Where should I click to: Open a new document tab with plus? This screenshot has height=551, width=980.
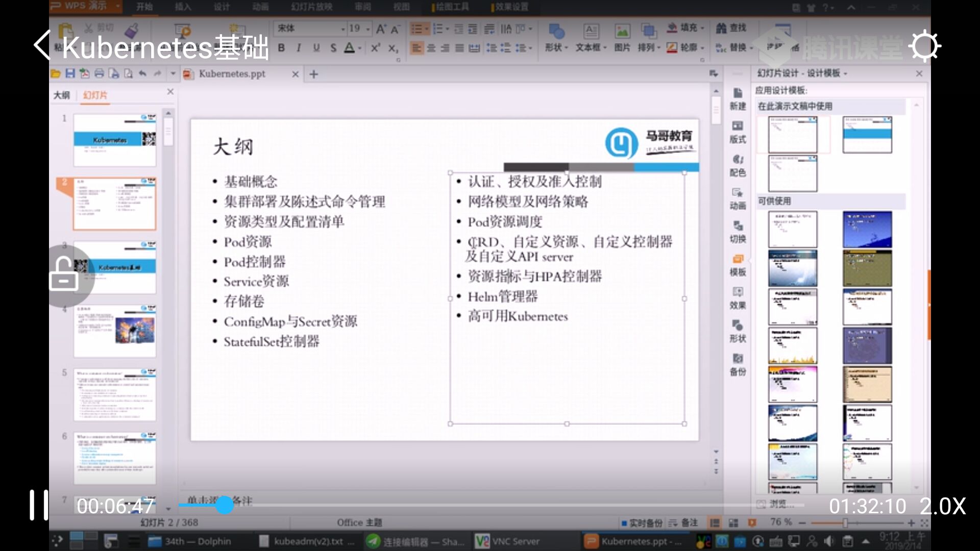[x=314, y=74]
